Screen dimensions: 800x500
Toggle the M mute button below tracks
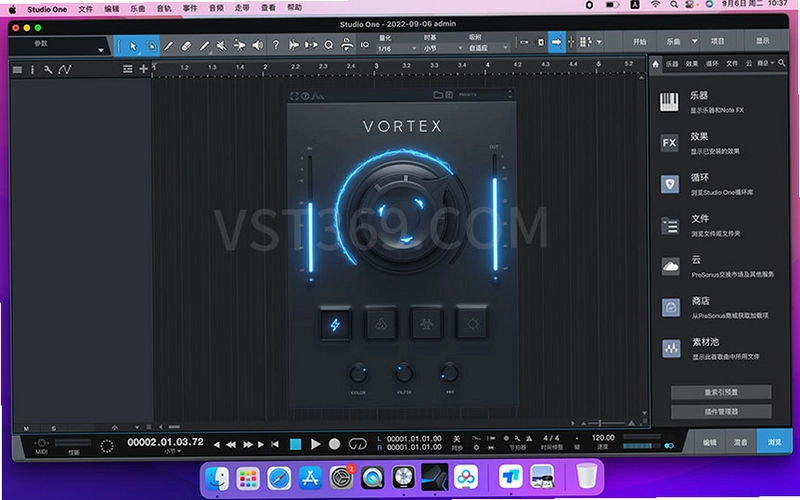tap(27, 428)
